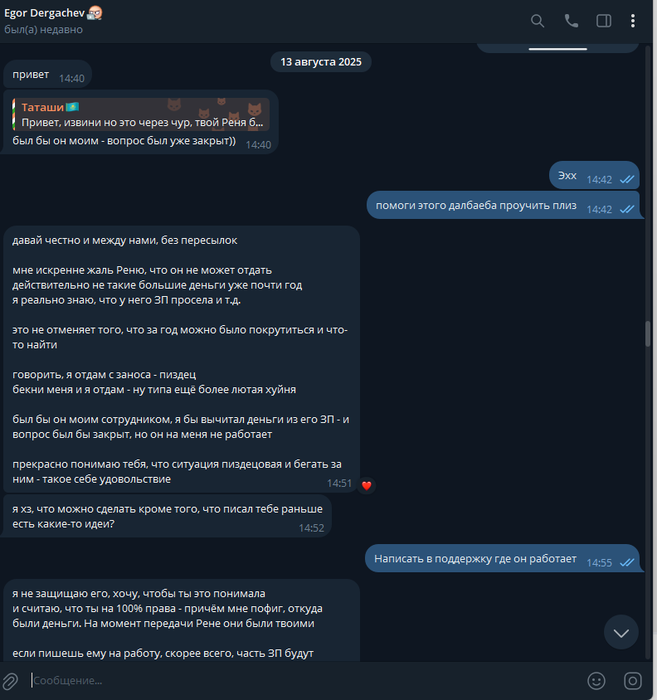Open search in this chat
Viewport: 657px width, 700px height.
pyautogui.click(x=537, y=21)
